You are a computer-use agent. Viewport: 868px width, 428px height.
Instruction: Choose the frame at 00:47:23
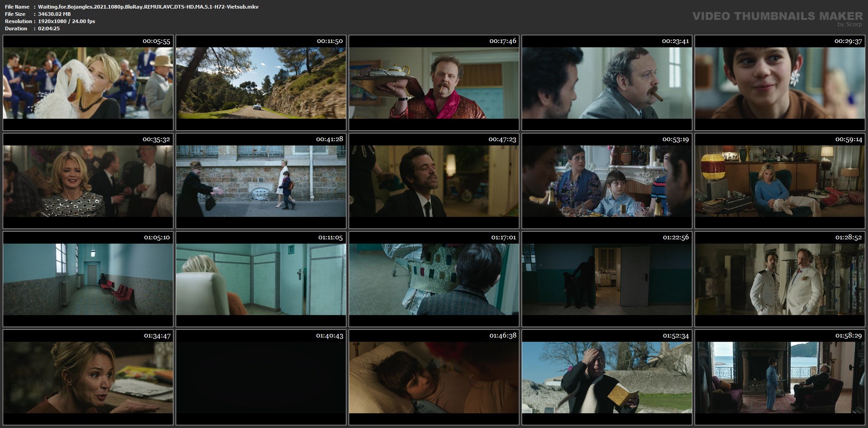pyautogui.click(x=434, y=181)
